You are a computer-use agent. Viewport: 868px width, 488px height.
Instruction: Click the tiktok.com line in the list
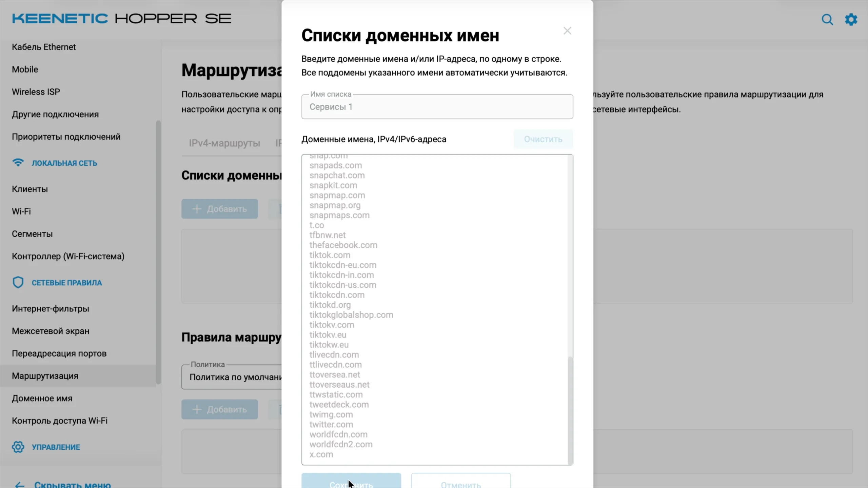[x=330, y=255]
